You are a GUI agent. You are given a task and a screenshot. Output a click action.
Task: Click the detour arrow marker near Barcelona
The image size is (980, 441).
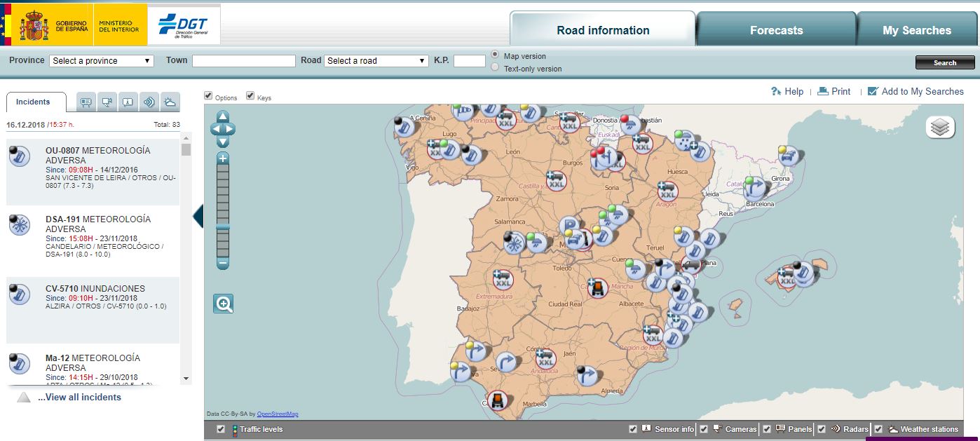point(754,187)
